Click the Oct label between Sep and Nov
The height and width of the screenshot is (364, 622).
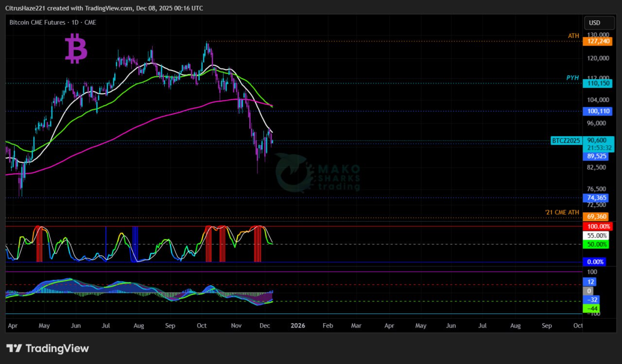[202, 326]
